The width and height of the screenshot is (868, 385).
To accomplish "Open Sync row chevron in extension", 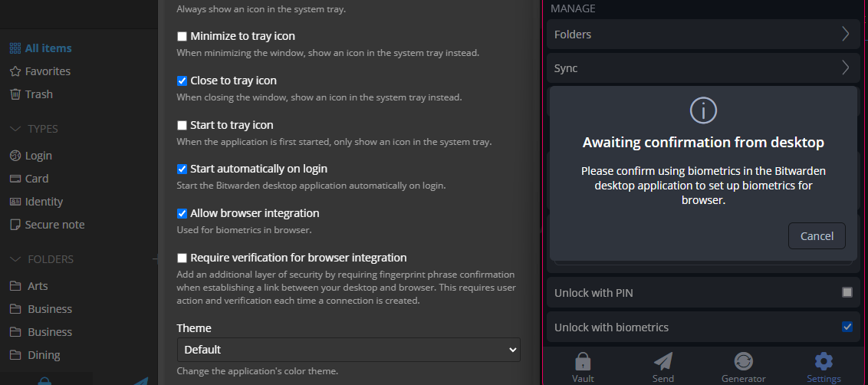I will pyautogui.click(x=845, y=67).
